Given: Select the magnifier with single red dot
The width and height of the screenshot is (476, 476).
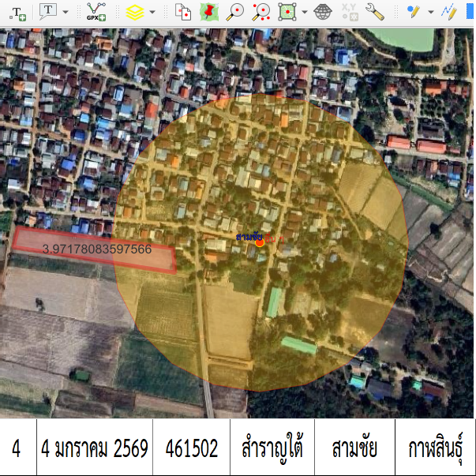Looking at the screenshot, I should pos(234,12).
